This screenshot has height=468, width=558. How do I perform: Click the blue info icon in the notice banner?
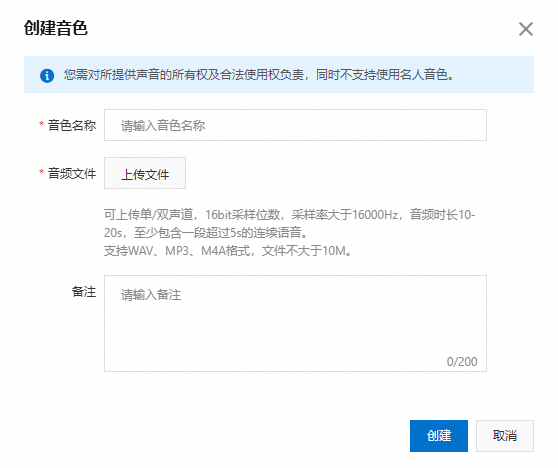(x=47, y=75)
